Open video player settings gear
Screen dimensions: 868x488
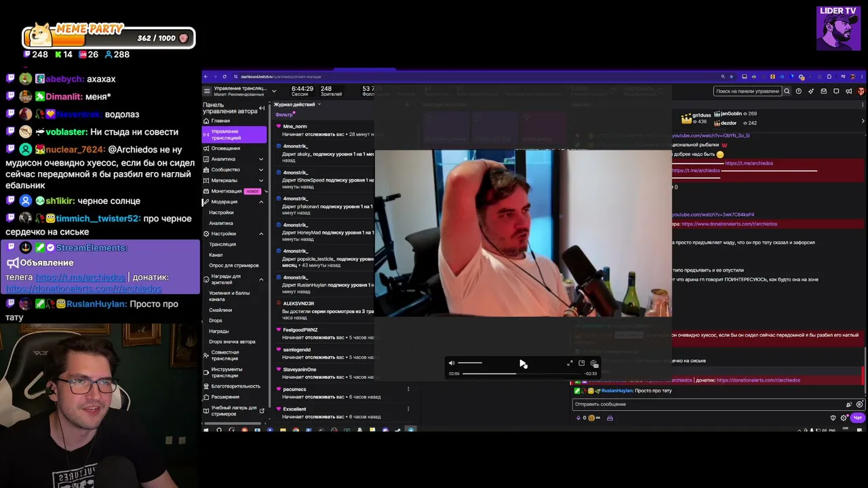point(593,363)
